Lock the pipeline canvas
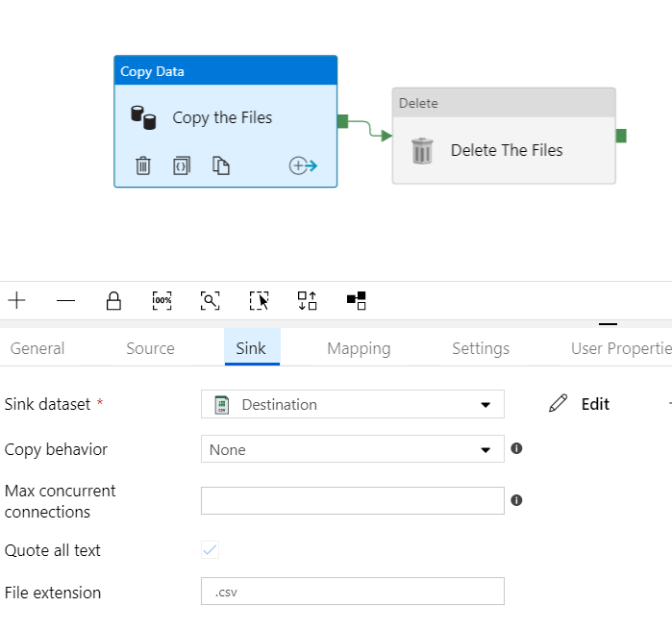Image resolution: width=672 pixels, height=632 pixels. click(x=113, y=300)
